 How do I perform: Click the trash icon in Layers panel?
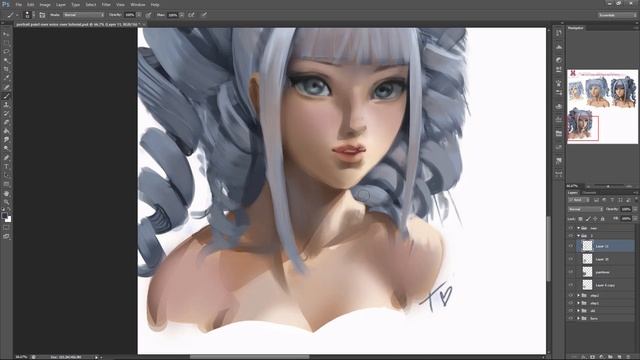pyautogui.click(x=629, y=357)
